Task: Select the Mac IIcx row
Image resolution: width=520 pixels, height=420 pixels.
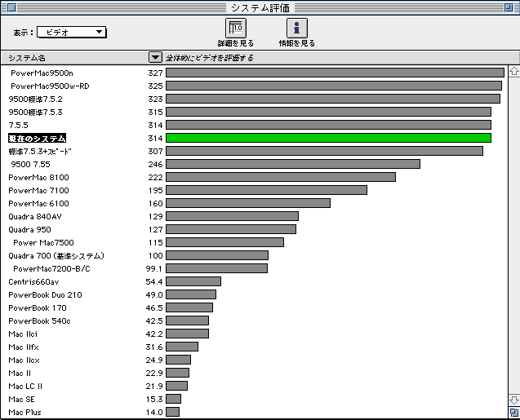Action: [x=254, y=360]
